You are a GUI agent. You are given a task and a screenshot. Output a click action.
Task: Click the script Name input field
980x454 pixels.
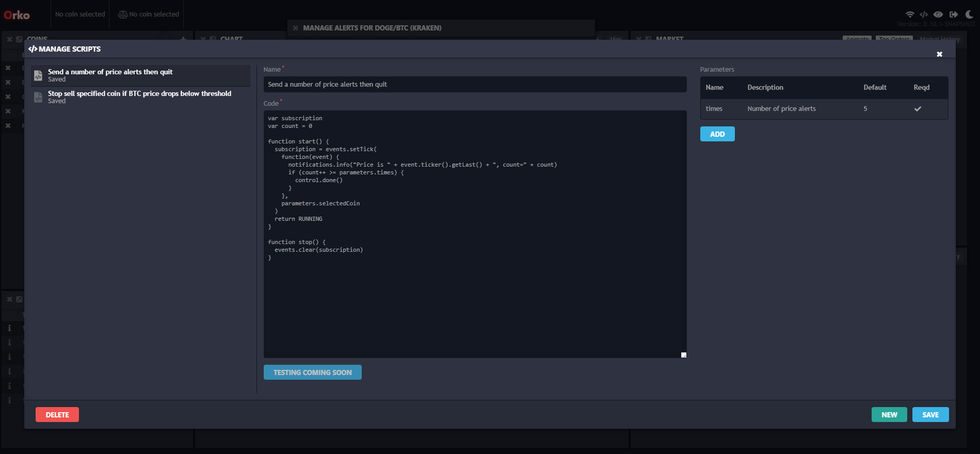click(475, 85)
